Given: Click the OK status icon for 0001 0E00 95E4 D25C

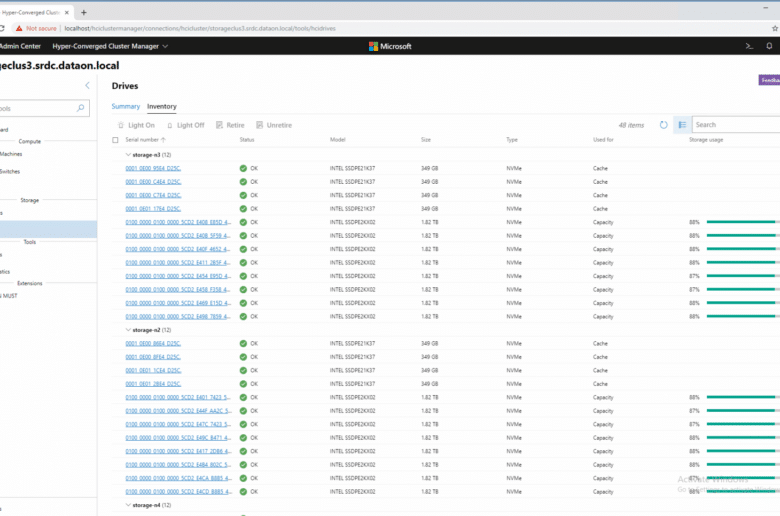Looking at the screenshot, I should tap(243, 168).
